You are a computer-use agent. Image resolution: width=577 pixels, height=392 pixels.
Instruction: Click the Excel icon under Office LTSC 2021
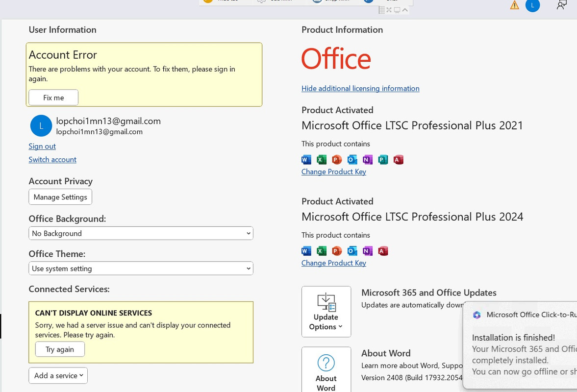click(322, 160)
